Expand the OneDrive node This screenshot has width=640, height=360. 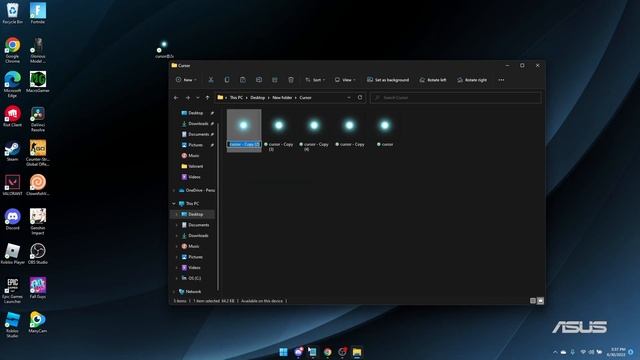[174, 190]
